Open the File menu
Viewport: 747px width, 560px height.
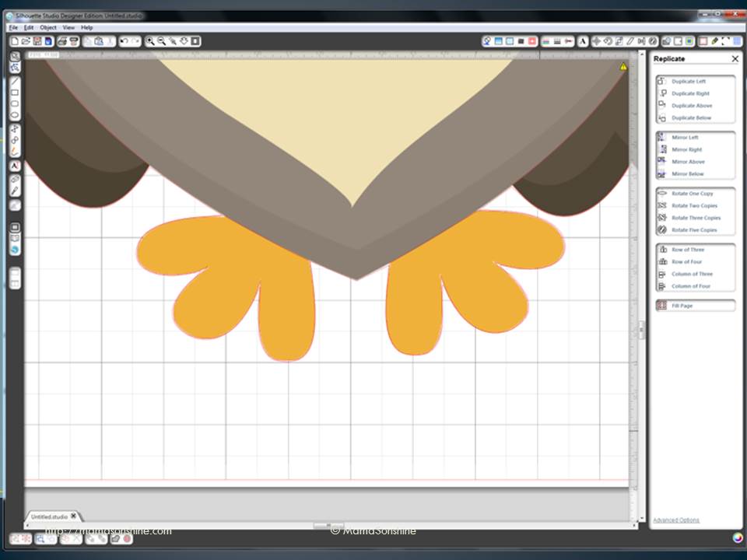tap(12, 27)
